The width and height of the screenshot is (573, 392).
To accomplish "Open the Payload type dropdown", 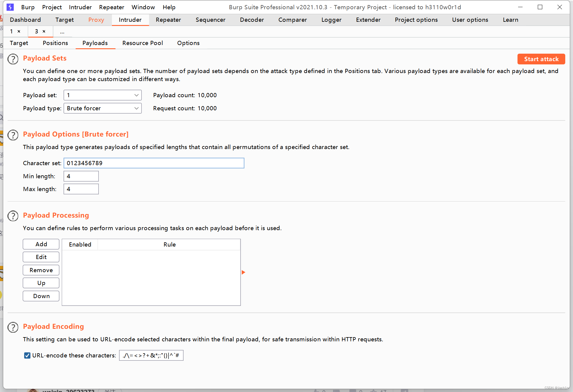I will 102,108.
